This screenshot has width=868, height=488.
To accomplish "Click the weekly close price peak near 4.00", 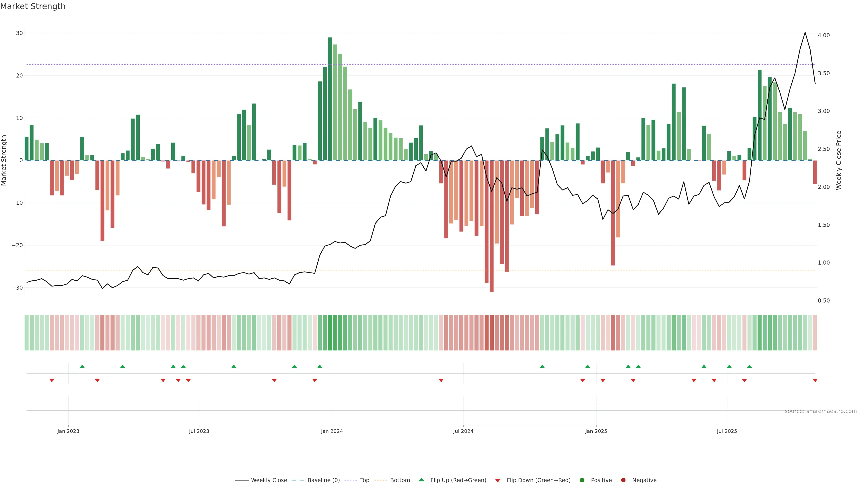I will point(805,33).
